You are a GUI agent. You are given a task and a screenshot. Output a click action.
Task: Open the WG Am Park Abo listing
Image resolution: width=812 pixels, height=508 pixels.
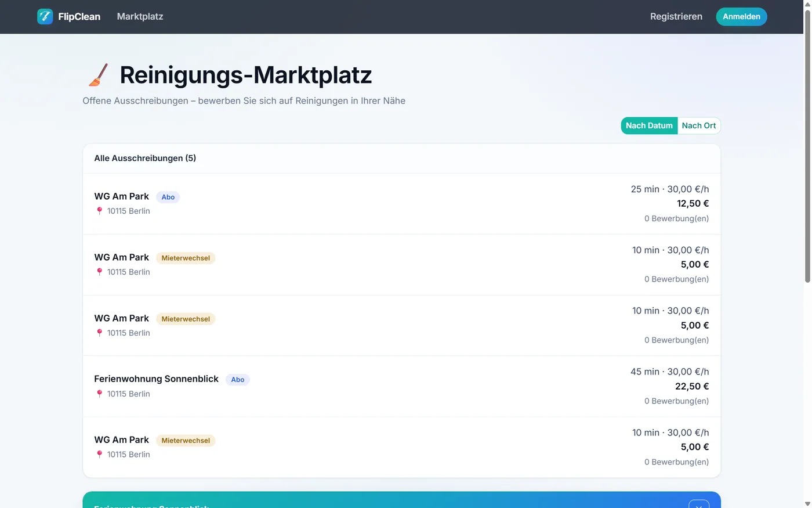(401, 204)
